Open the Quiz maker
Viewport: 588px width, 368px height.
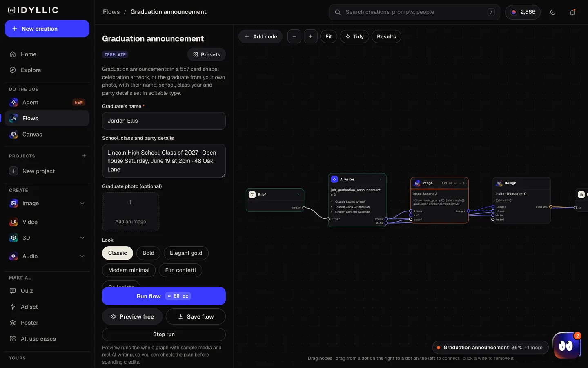[47, 291]
